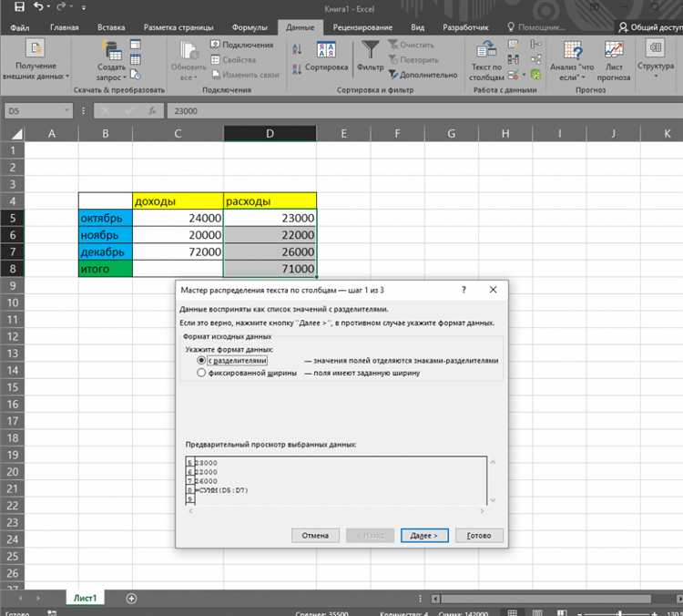Switch to the Home (Главная) tab
The image size is (683, 616).
65,27
